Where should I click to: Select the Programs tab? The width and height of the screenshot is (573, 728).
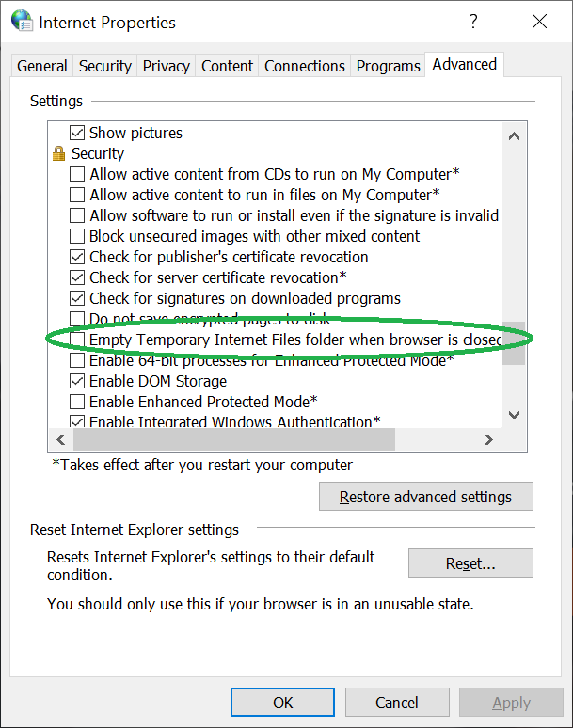tap(389, 66)
